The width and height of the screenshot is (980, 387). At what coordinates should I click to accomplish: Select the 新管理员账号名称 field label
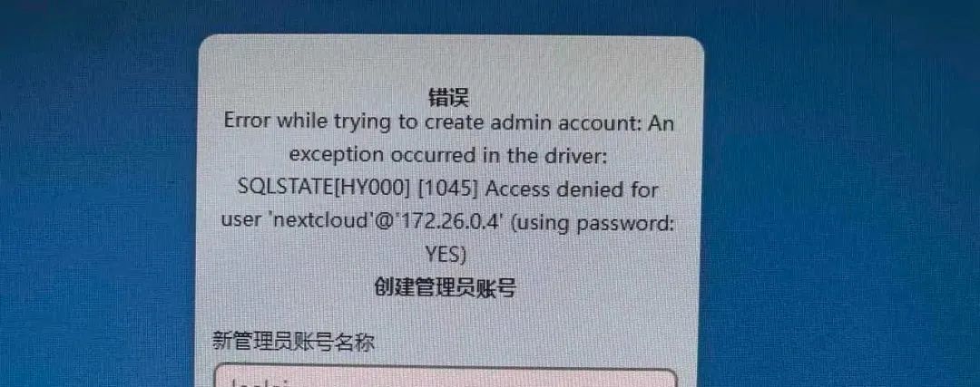[294, 341]
